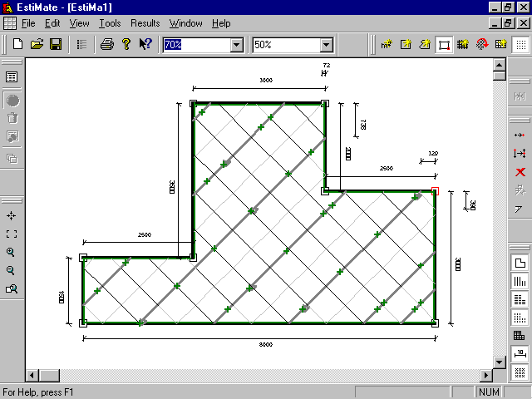
Task: Click the horizontal scrollbar left arrow
Action: 32,375
